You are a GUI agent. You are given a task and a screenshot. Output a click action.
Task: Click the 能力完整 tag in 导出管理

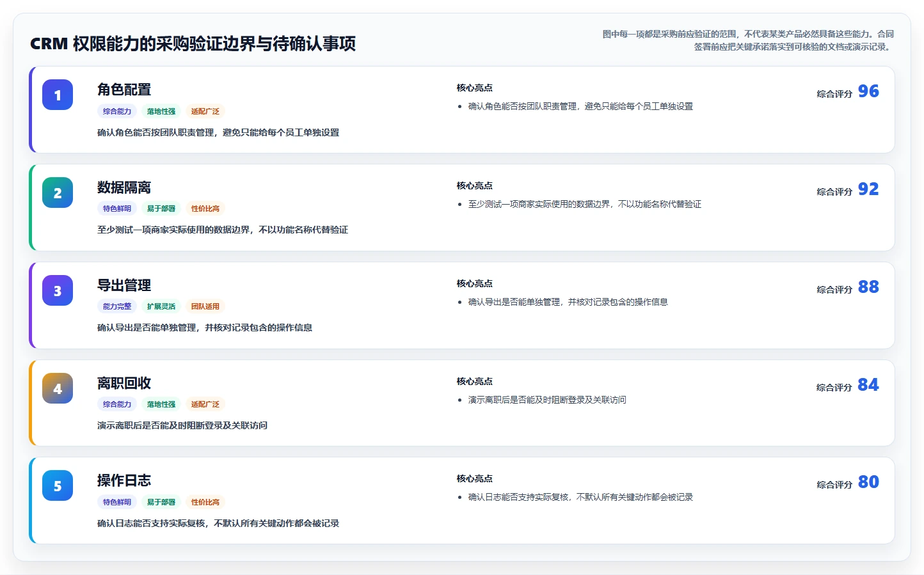click(x=117, y=306)
